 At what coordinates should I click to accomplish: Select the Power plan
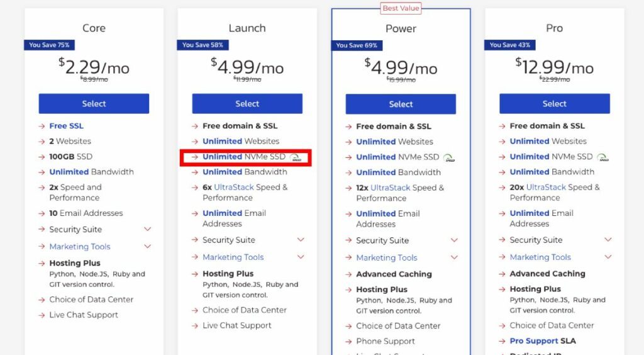[x=401, y=104]
